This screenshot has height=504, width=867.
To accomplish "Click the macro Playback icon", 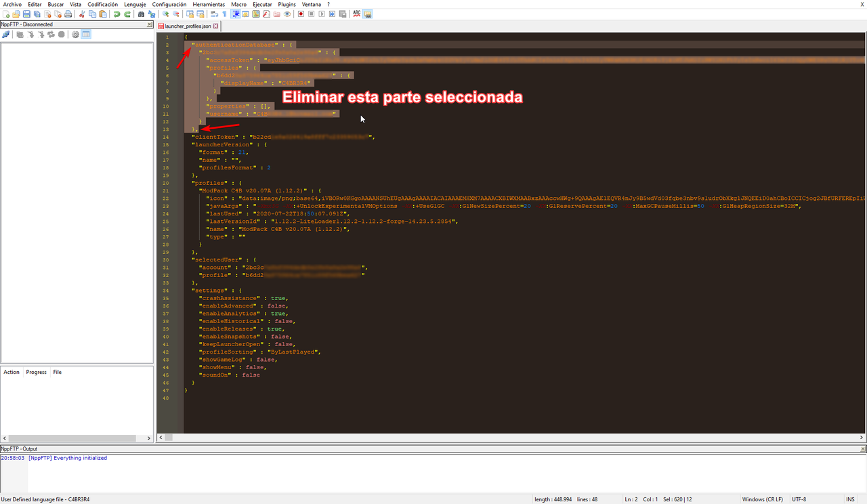I will [x=321, y=14].
